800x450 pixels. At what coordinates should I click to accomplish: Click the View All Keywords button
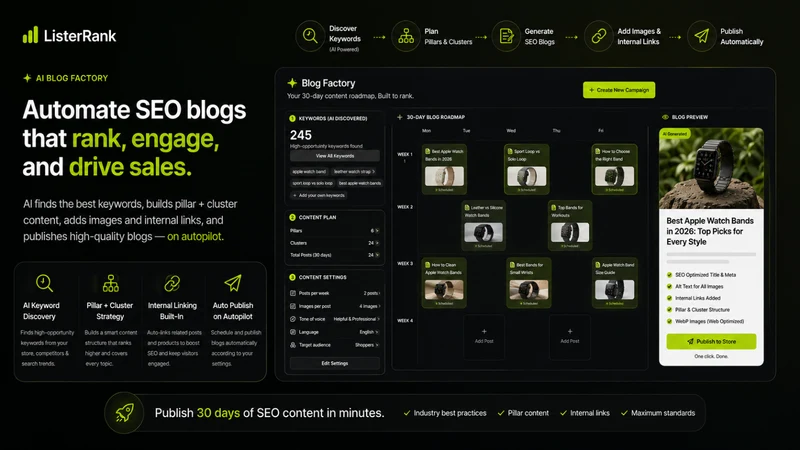click(335, 156)
